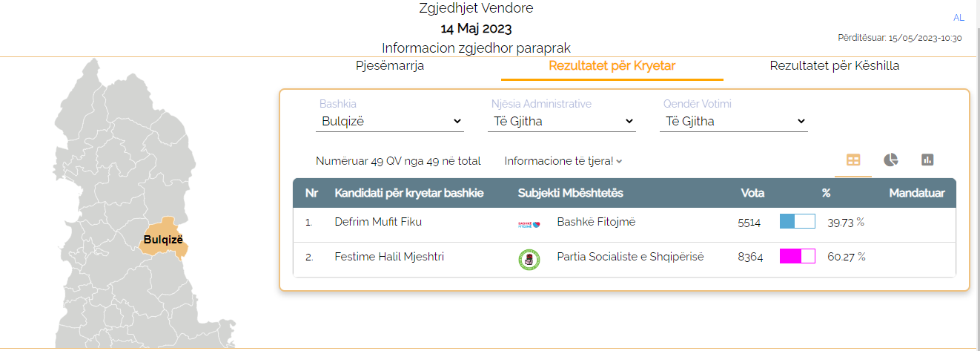This screenshot has width=980, height=351.
Task: Switch language with the AL link
Action: coord(959,18)
